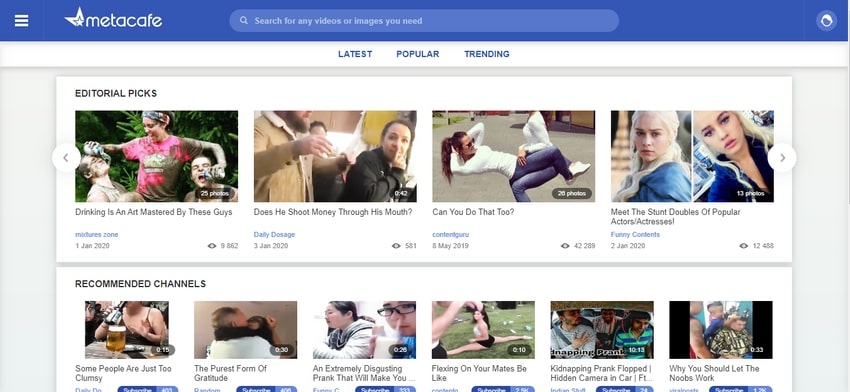This screenshot has width=850, height=392.
Task: Click the views eye icon next to 42 289
Action: coord(565,246)
